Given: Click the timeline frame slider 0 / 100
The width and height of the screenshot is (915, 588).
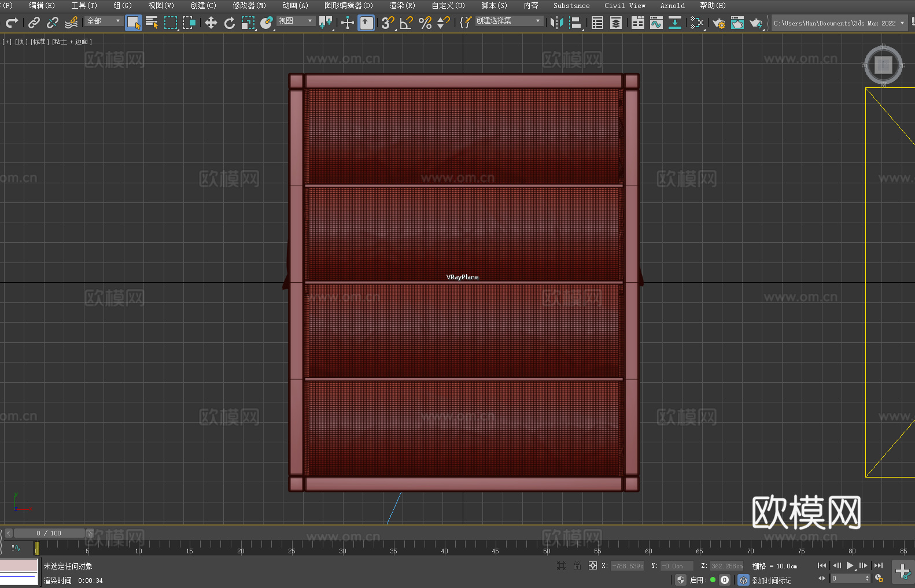Looking at the screenshot, I should tap(49, 533).
